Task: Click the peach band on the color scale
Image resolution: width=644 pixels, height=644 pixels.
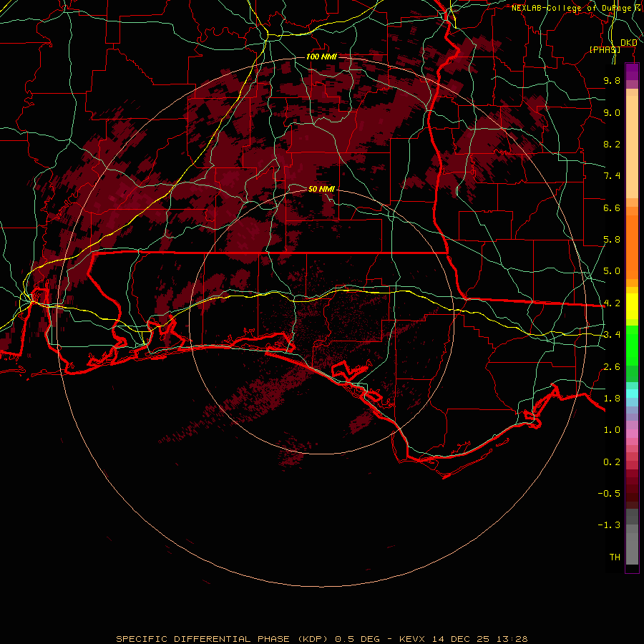Action: click(632, 147)
